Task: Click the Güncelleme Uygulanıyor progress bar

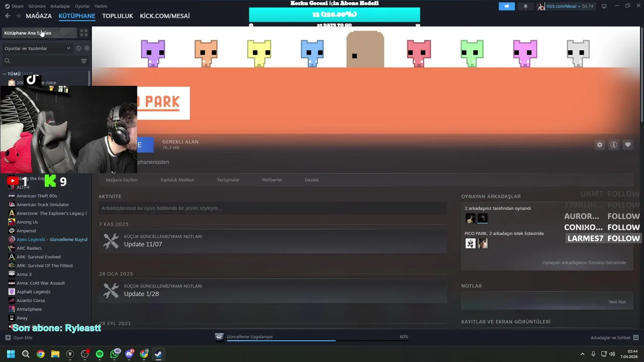Action: pos(317,340)
